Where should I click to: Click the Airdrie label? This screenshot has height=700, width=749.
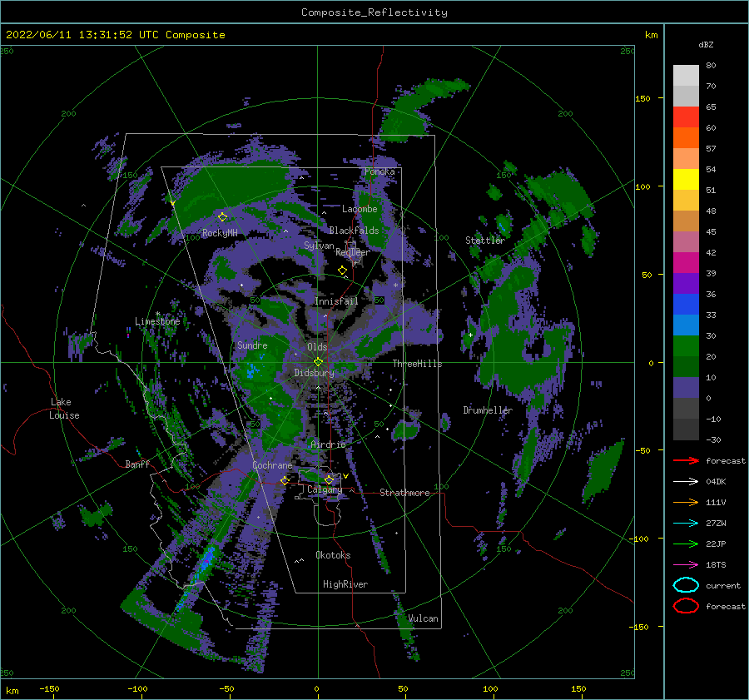328,444
